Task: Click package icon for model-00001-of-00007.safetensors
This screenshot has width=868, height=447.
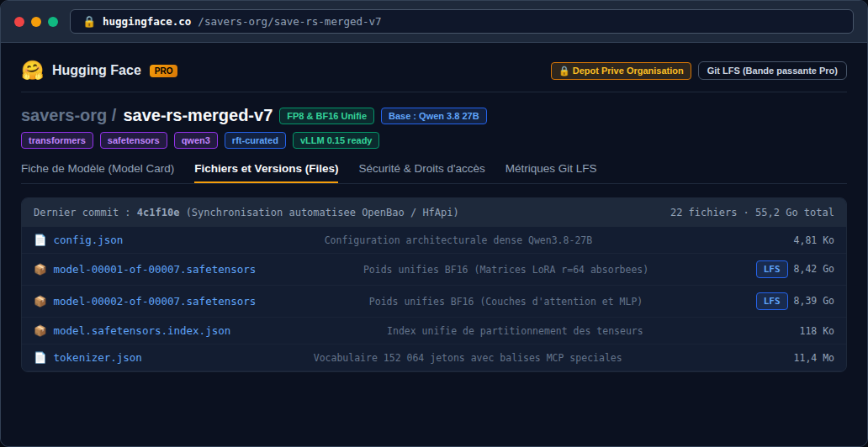Action: pos(40,270)
